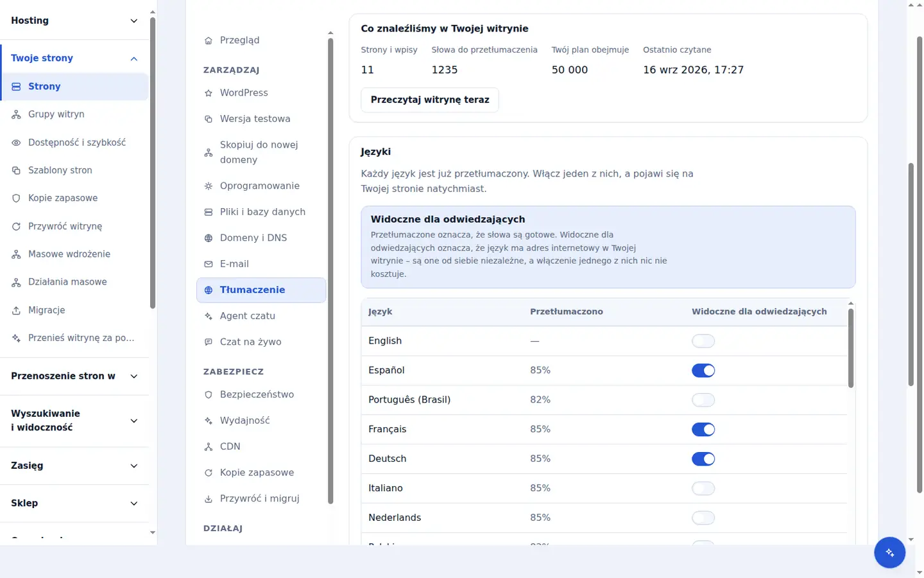
Task: Toggle Nederlands visibility for visitors
Action: point(703,518)
